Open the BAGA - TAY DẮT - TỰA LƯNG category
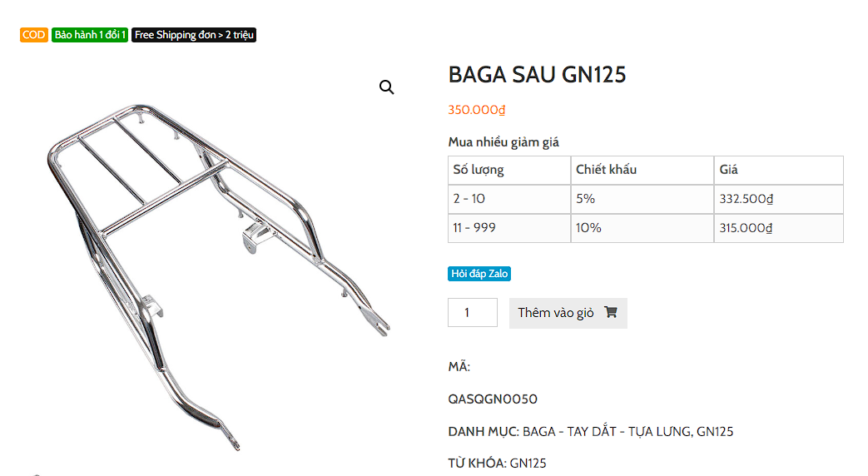This screenshot has height=476, width=868. 606,431
